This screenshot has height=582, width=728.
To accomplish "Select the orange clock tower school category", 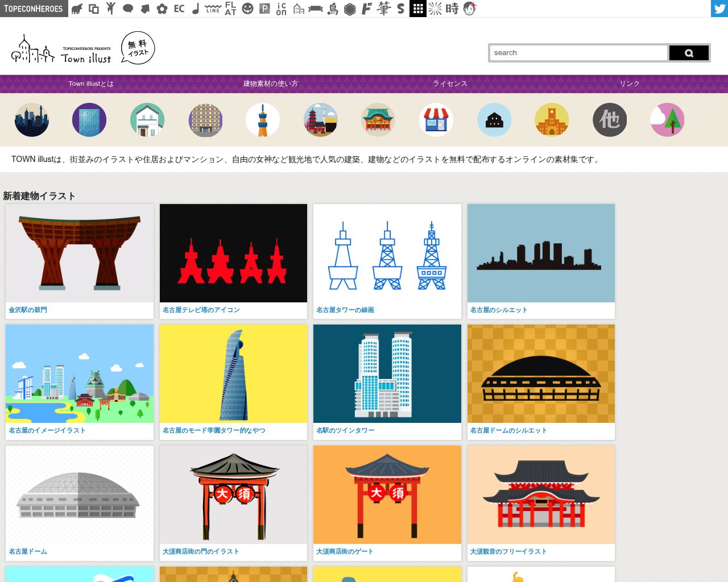I will coord(552,120).
